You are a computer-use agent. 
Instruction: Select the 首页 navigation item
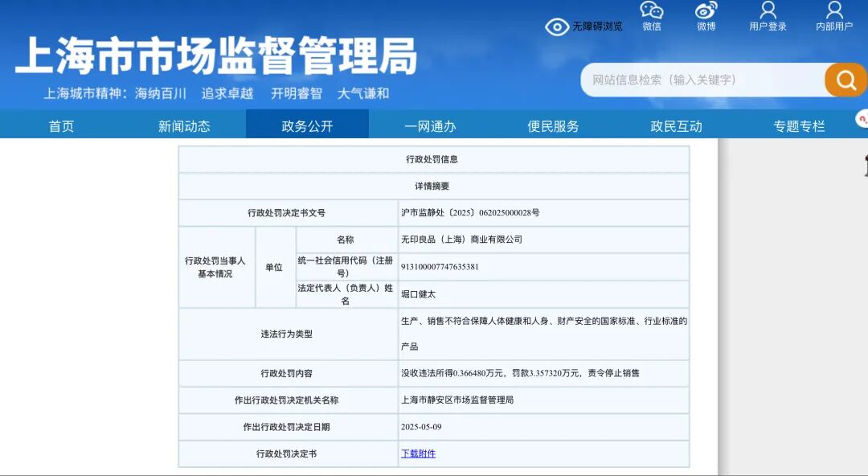click(x=61, y=125)
